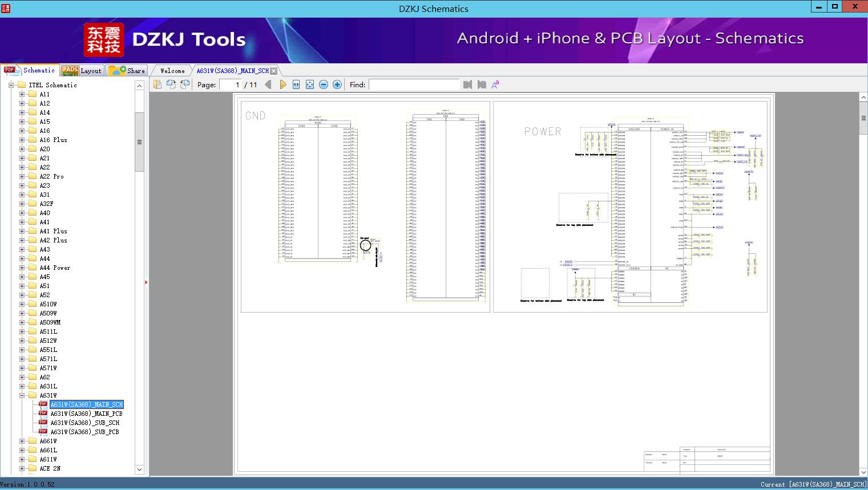Open the A631W(SA368)_SUB_SCH file
Image resolution: width=868 pixels, height=490 pixels.
[x=84, y=423]
